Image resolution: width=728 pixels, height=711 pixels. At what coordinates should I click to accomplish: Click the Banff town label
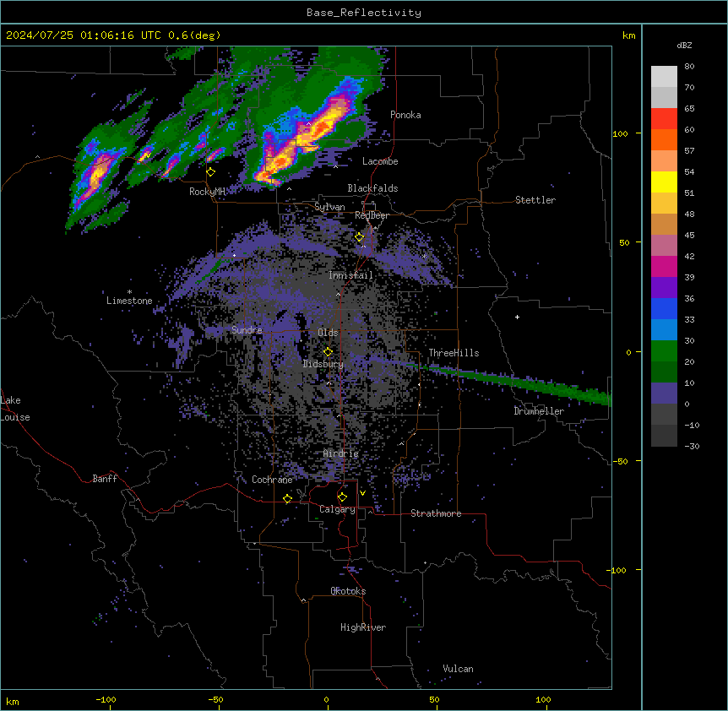tap(105, 479)
